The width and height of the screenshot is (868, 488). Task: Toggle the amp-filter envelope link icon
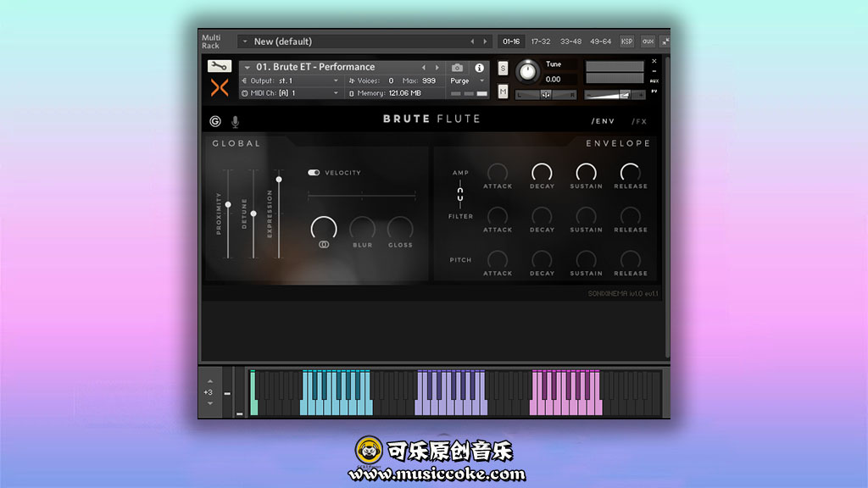click(460, 194)
